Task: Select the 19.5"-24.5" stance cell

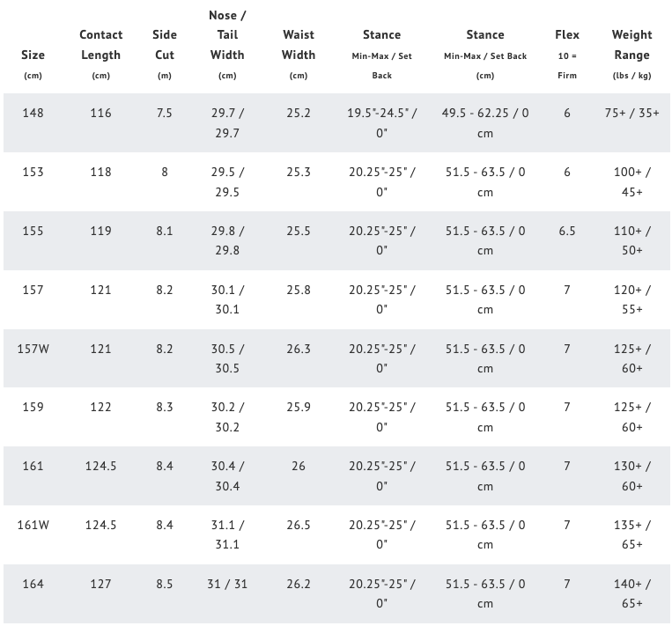Action: tap(381, 123)
